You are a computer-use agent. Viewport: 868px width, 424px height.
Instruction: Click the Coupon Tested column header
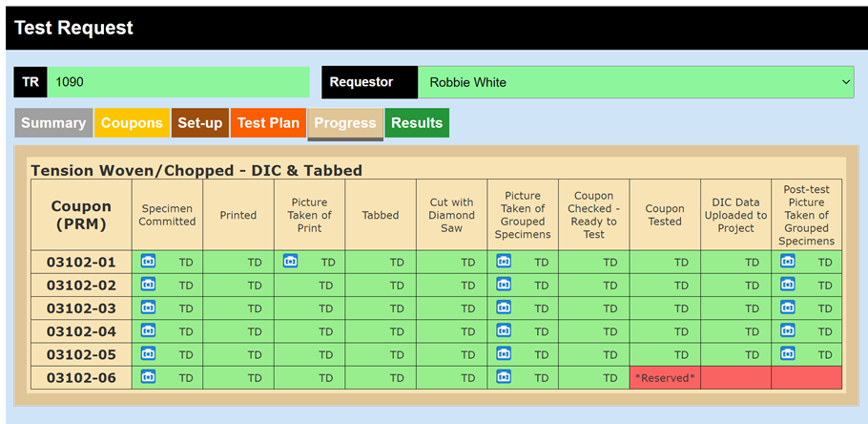pos(665,215)
